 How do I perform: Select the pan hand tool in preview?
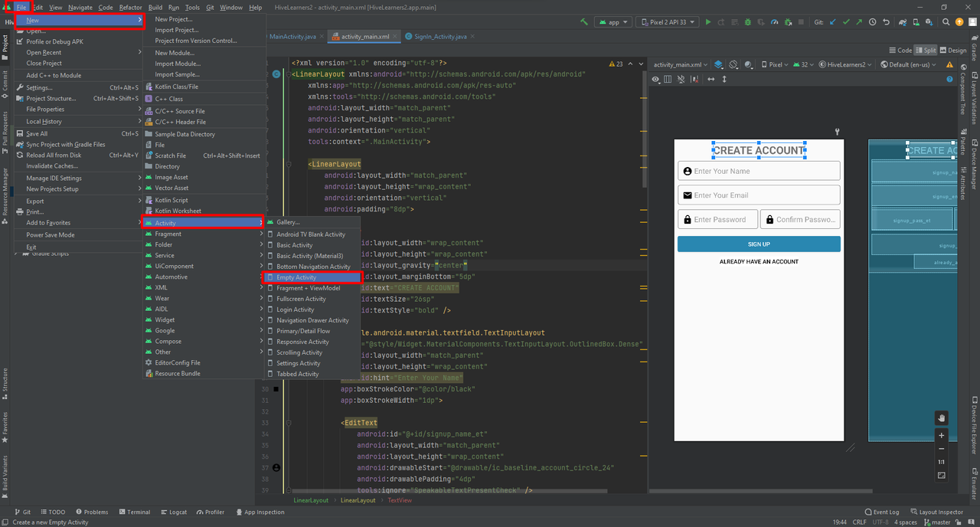(942, 417)
